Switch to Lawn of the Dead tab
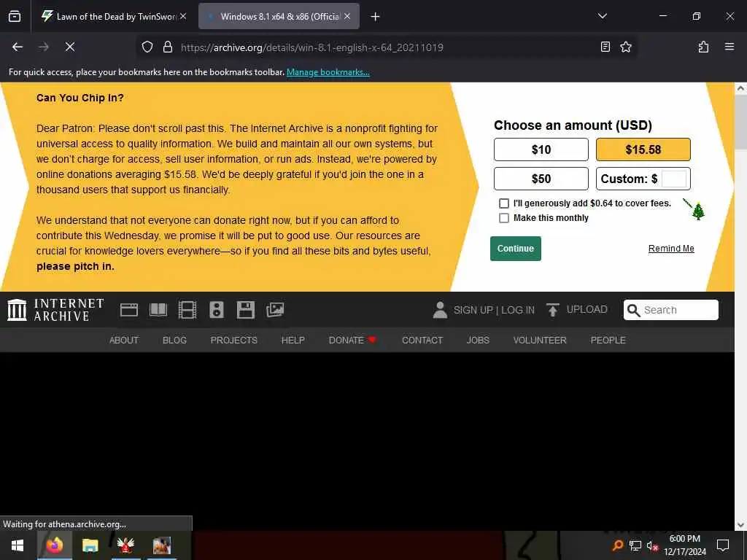This screenshot has height=560, width=747. [x=115, y=16]
